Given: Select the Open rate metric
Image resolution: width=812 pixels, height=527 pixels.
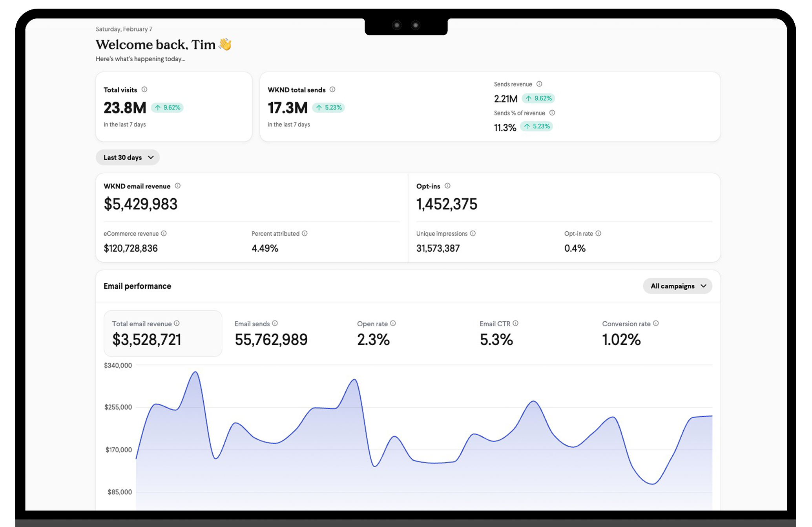Looking at the screenshot, I should 373,333.
